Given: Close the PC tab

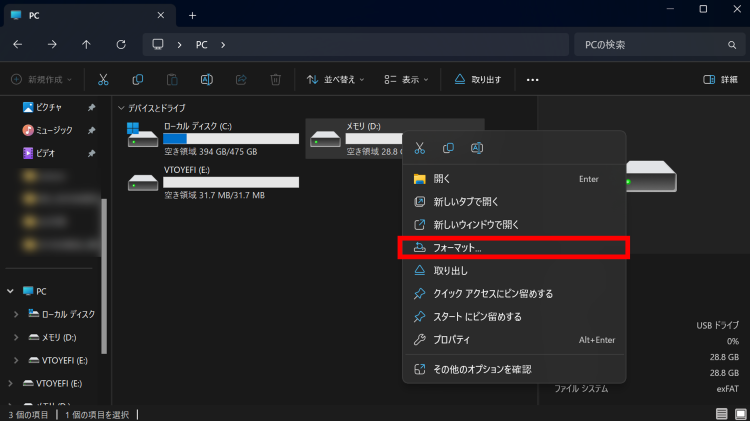Looking at the screenshot, I should (x=161, y=15).
